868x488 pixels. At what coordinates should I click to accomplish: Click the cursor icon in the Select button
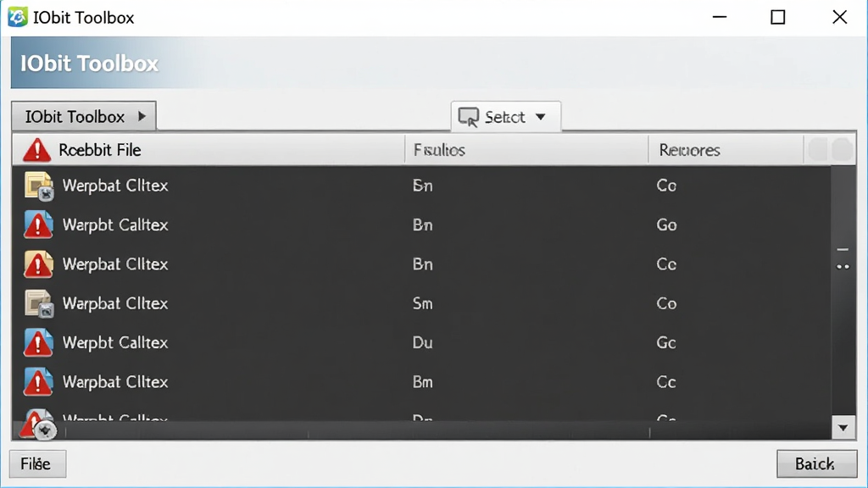[468, 117]
